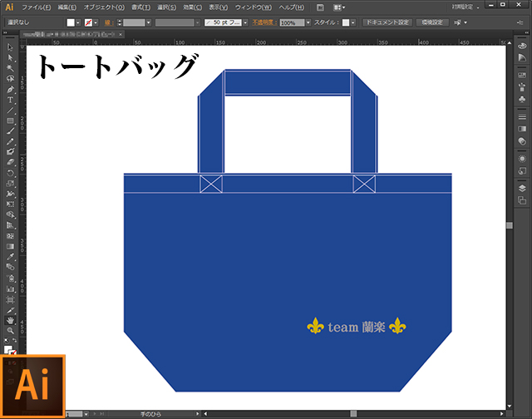532x419 pixels.
Task: Expand the toolbox to two columns
Action: click(x=5, y=32)
